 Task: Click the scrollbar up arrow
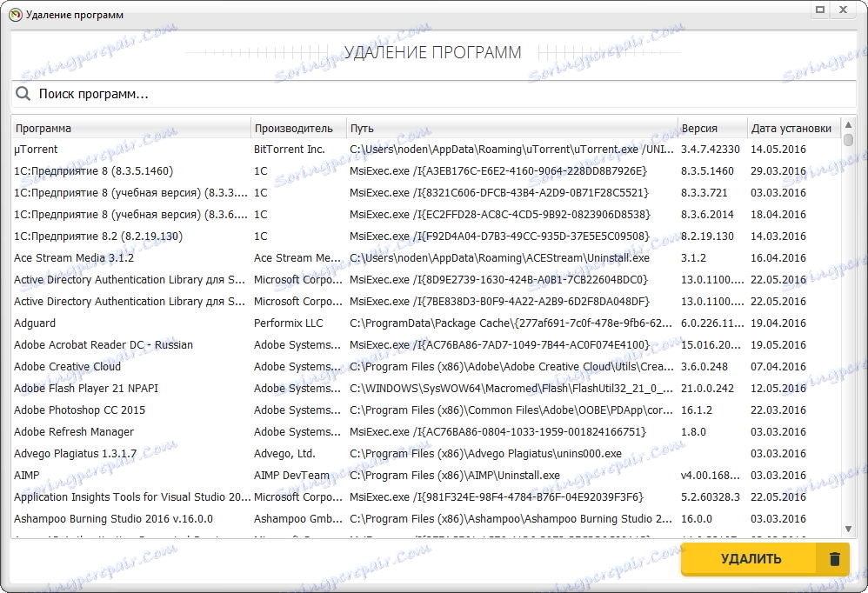pyautogui.click(x=848, y=125)
